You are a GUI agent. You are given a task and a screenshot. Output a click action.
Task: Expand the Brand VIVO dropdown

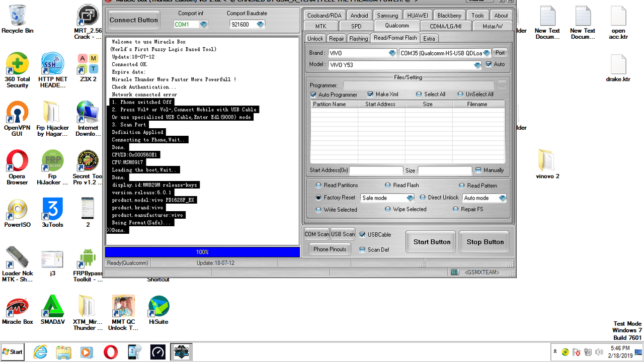point(392,53)
